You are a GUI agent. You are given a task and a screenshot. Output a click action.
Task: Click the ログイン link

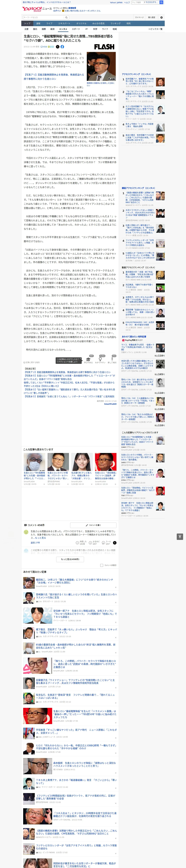[57, 11]
